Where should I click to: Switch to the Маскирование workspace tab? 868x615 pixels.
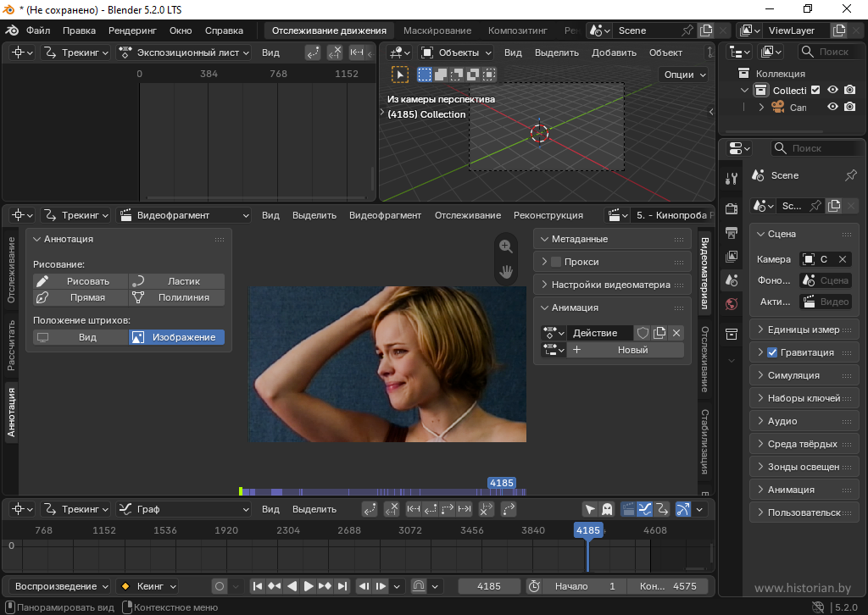pos(437,30)
